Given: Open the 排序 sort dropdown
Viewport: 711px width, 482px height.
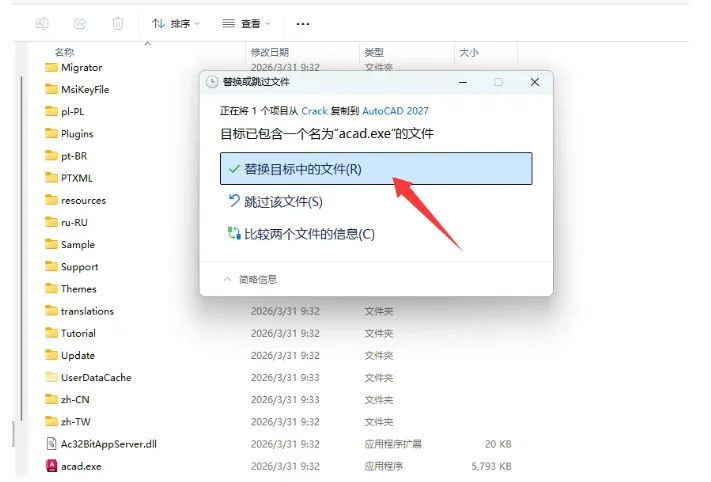Looking at the screenshot, I should click(x=175, y=24).
